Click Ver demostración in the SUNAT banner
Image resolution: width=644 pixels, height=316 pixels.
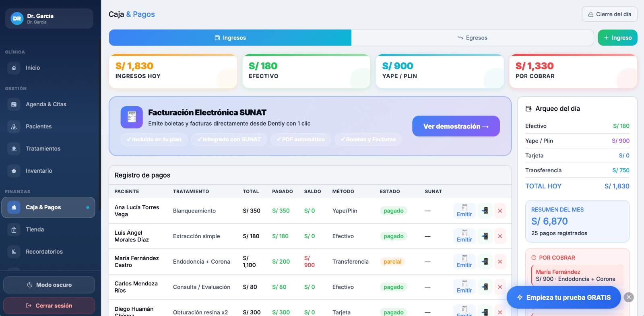[x=456, y=126]
